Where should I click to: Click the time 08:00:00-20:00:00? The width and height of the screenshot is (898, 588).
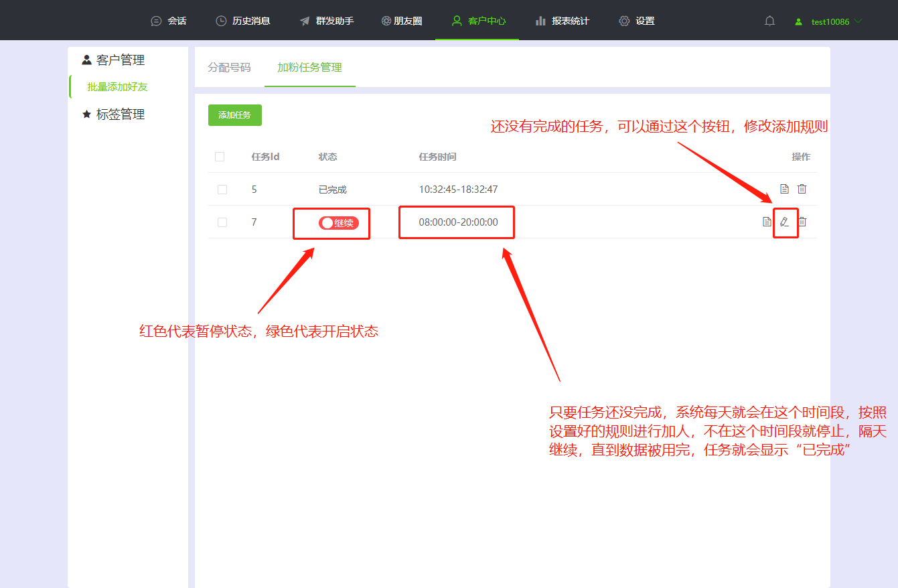[x=458, y=222]
